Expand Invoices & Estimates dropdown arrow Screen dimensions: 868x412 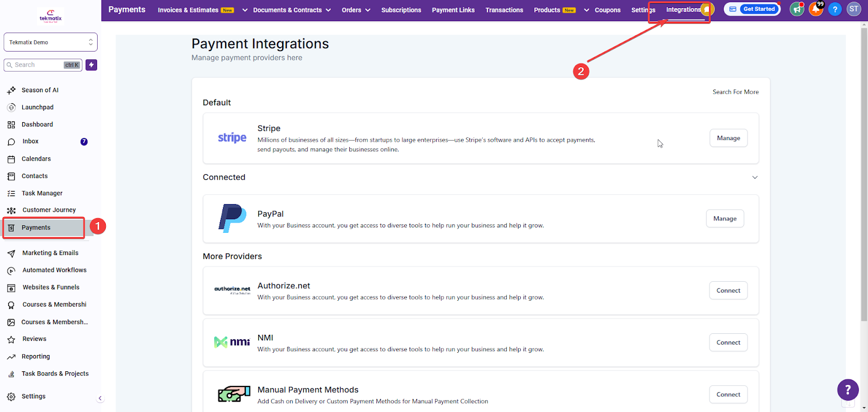pyautogui.click(x=245, y=10)
